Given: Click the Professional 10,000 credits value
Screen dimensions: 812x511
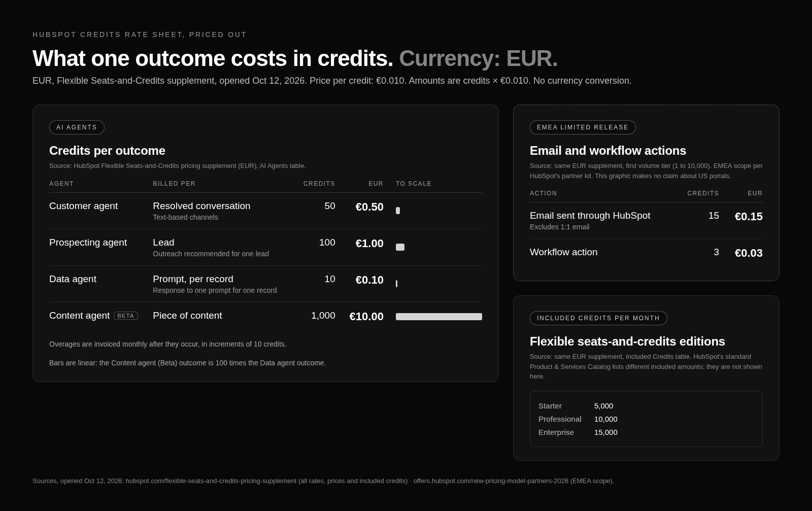Looking at the screenshot, I should [606, 419].
